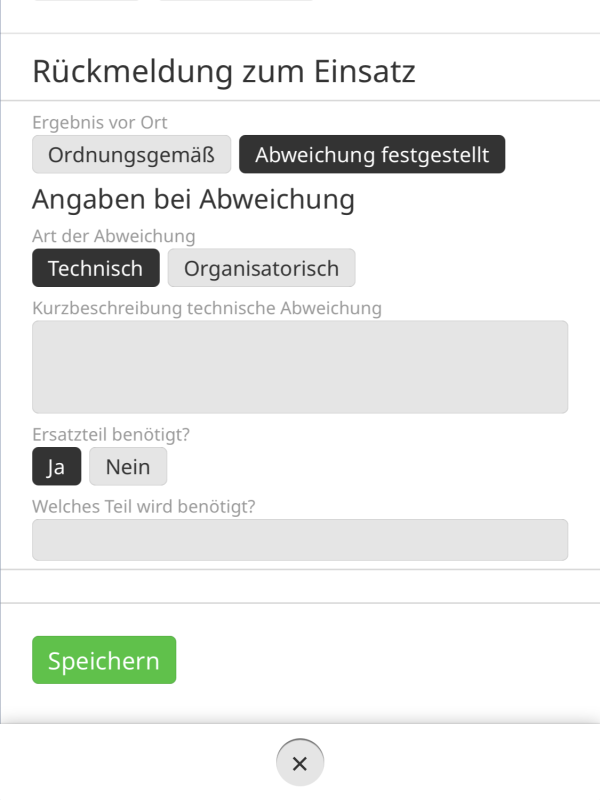This screenshot has width=600, height=800.
Task: Choose "Organisatorisch" as Art der Abweichung
Action: pyautogui.click(x=261, y=267)
